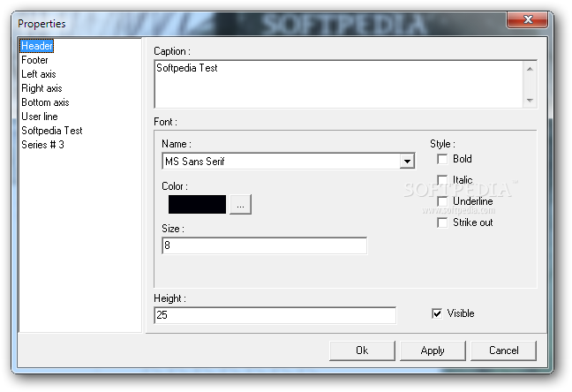Select the Series # 3 entry
The height and width of the screenshot is (392, 572).
pos(42,145)
